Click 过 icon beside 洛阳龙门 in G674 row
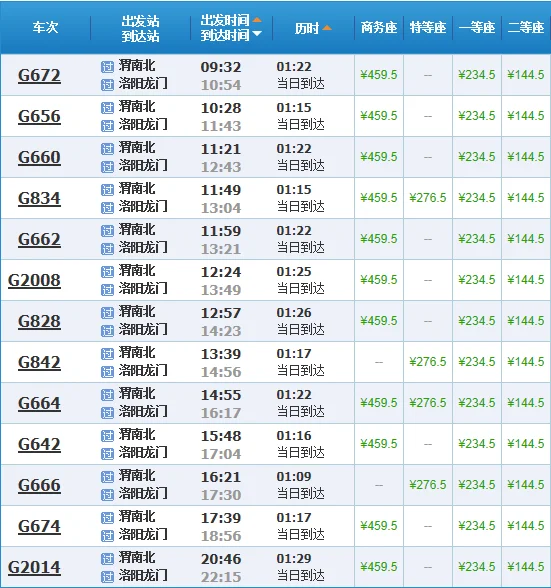The height and width of the screenshot is (588, 551). pos(107,536)
